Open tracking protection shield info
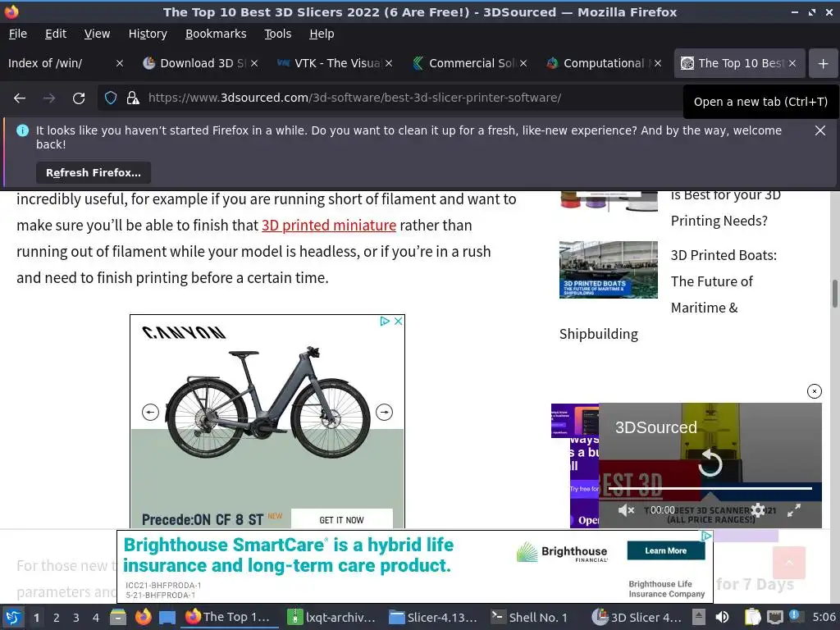This screenshot has height=630, width=840. [x=111, y=98]
